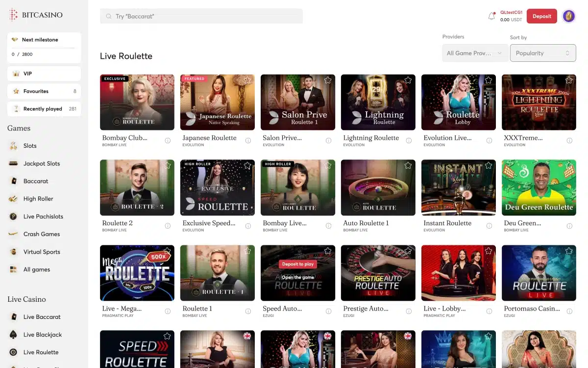Favourite XXXTreme Lightning Roulette star
This screenshot has width=588, height=368.
click(x=569, y=80)
